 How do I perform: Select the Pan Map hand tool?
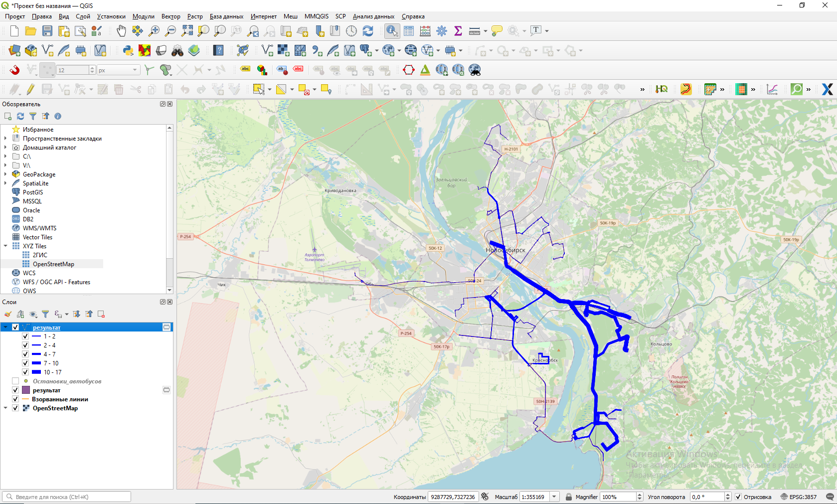pyautogui.click(x=121, y=31)
